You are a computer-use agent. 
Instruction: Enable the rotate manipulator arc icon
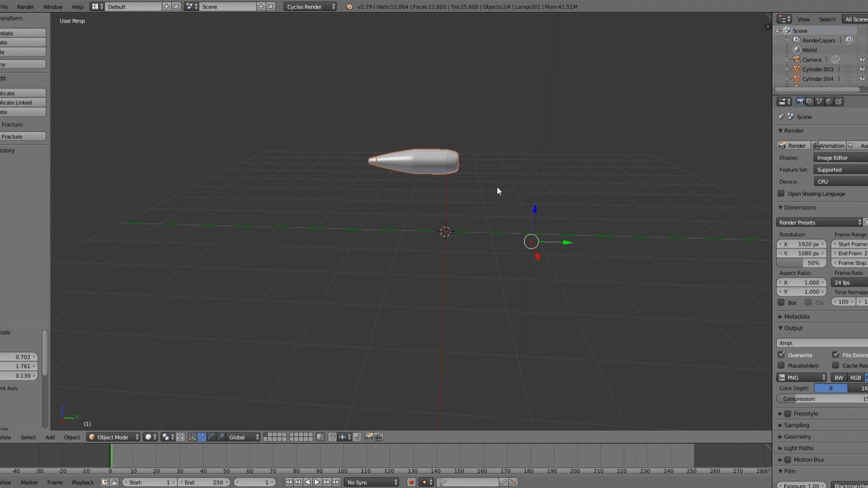click(212, 437)
